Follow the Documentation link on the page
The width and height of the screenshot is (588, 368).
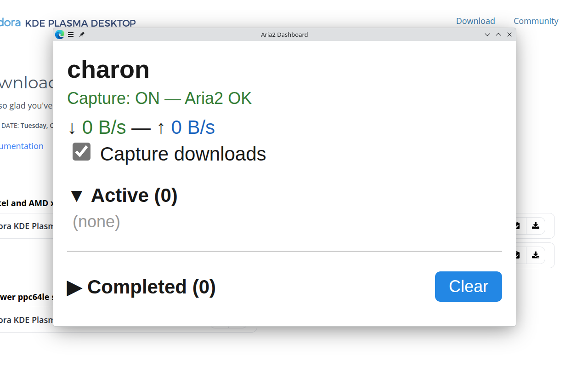point(22,146)
